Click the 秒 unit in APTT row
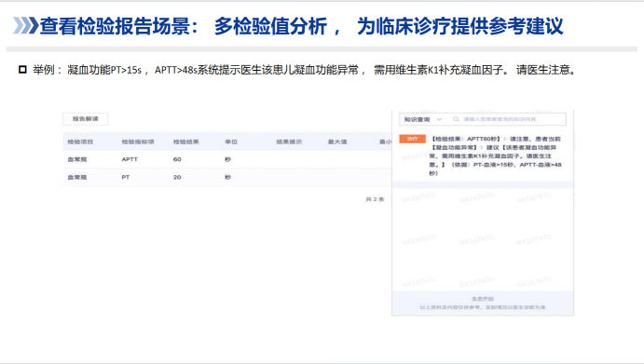Screen dimensions: 644x364 click(x=228, y=159)
